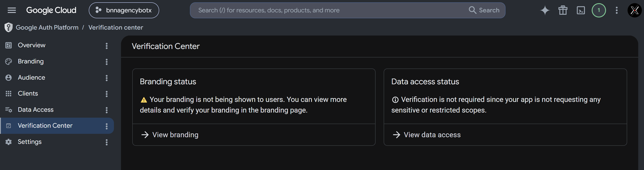The width and height of the screenshot is (644, 170).
Task: Click the Data Access list-gear icon
Action: (x=9, y=110)
